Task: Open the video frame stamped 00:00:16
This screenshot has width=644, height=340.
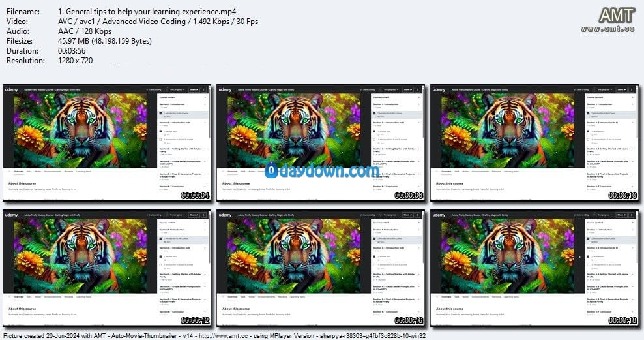Action: pos(321,268)
